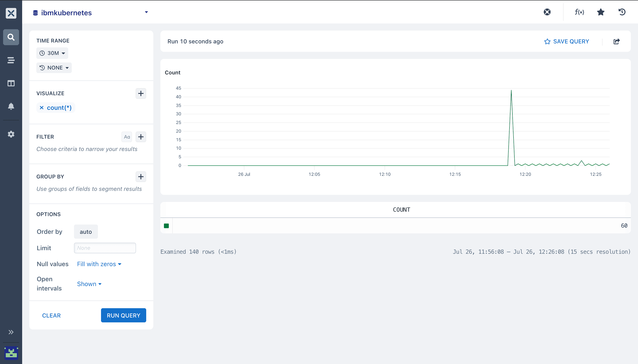Open the user avatar menu
Screen dimensions: 638x364
(11, 353)
